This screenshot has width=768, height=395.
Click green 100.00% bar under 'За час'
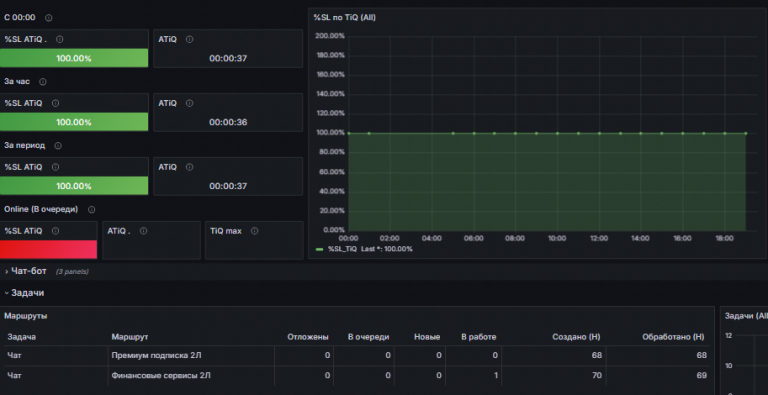tap(74, 122)
